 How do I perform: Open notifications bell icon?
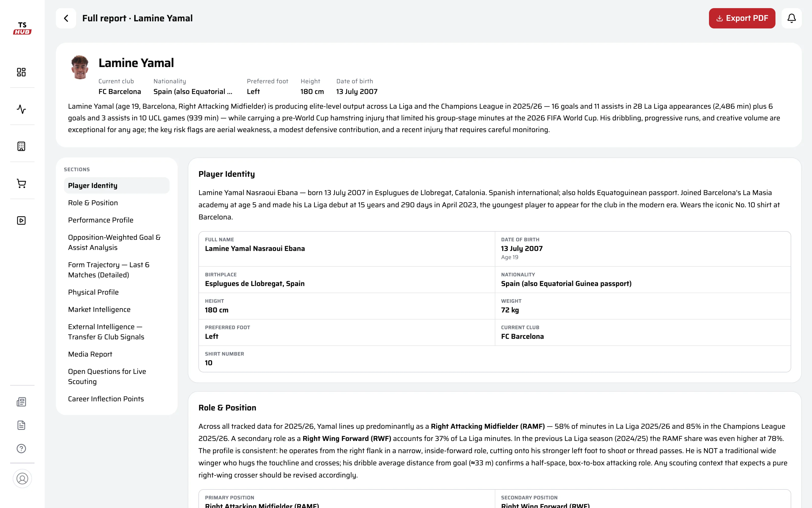(x=791, y=18)
